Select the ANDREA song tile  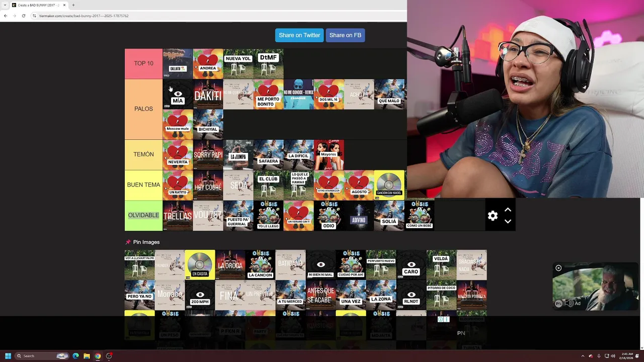208,63
